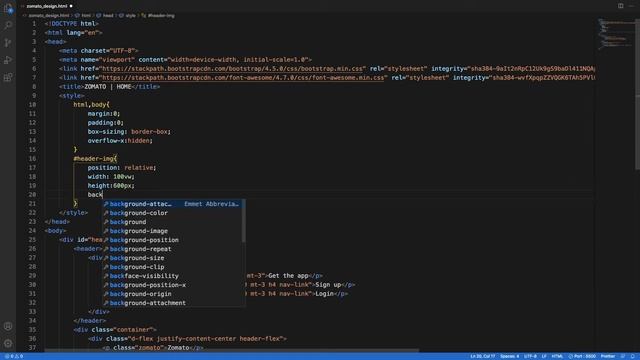Choose backface-visibility from the suggestions

point(173,276)
